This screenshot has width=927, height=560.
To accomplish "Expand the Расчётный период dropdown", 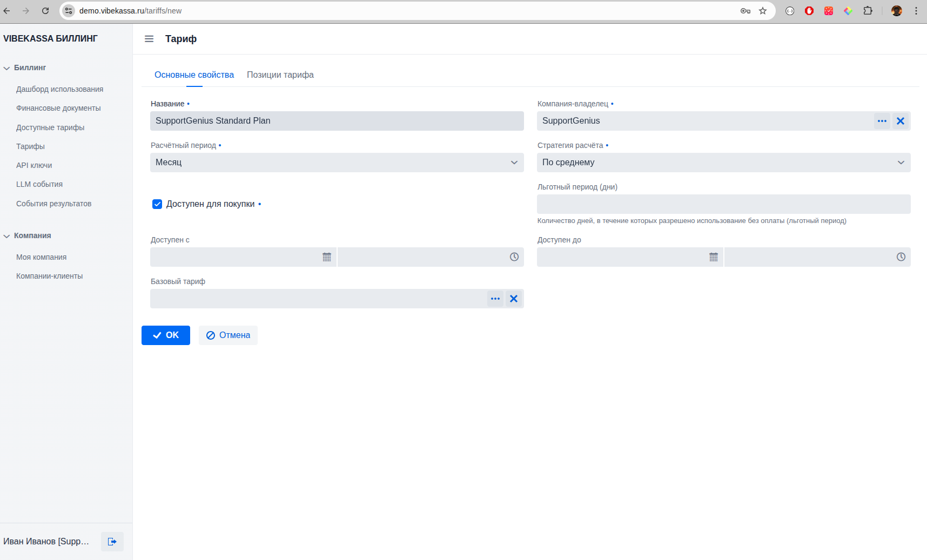I will coord(337,163).
